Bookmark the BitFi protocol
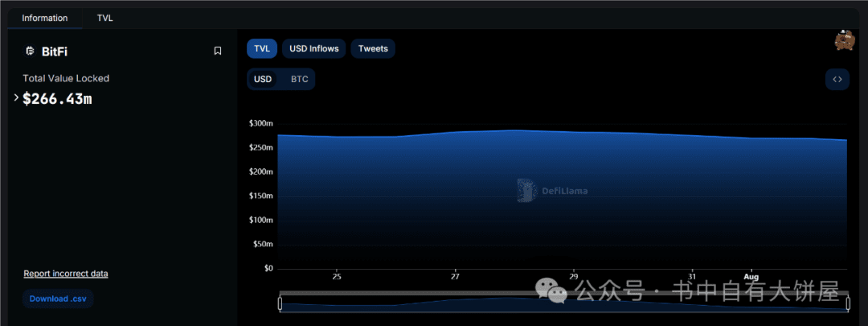This screenshot has width=868, height=326. pyautogui.click(x=218, y=51)
